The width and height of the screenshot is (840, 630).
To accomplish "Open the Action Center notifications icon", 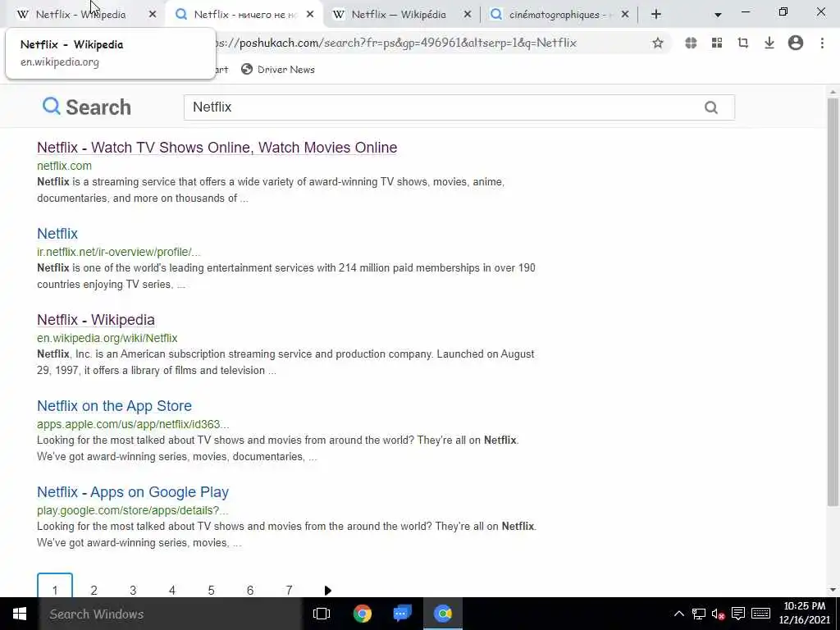I will click(737, 614).
